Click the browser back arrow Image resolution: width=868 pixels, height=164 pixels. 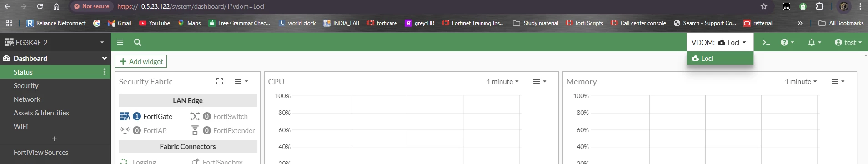[x=7, y=6]
